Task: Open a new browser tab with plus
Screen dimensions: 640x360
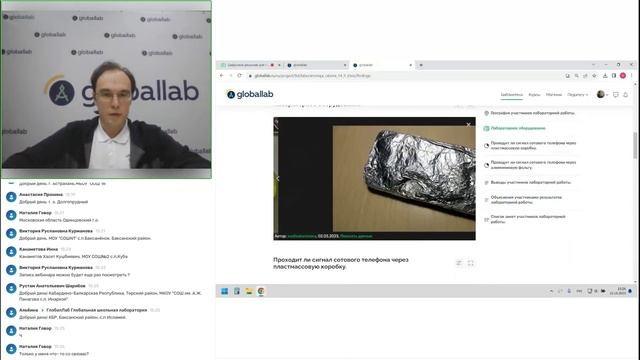Action: (x=421, y=65)
